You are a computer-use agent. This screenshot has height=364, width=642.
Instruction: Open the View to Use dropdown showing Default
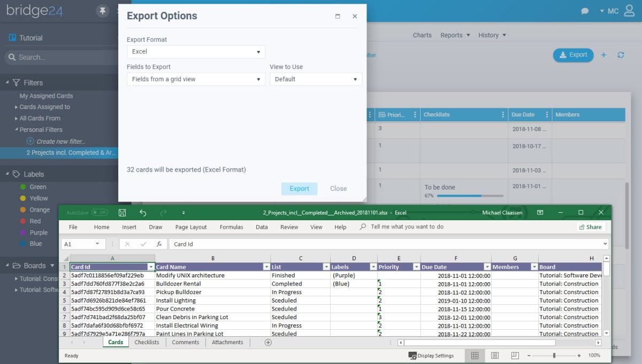click(316, 79)
